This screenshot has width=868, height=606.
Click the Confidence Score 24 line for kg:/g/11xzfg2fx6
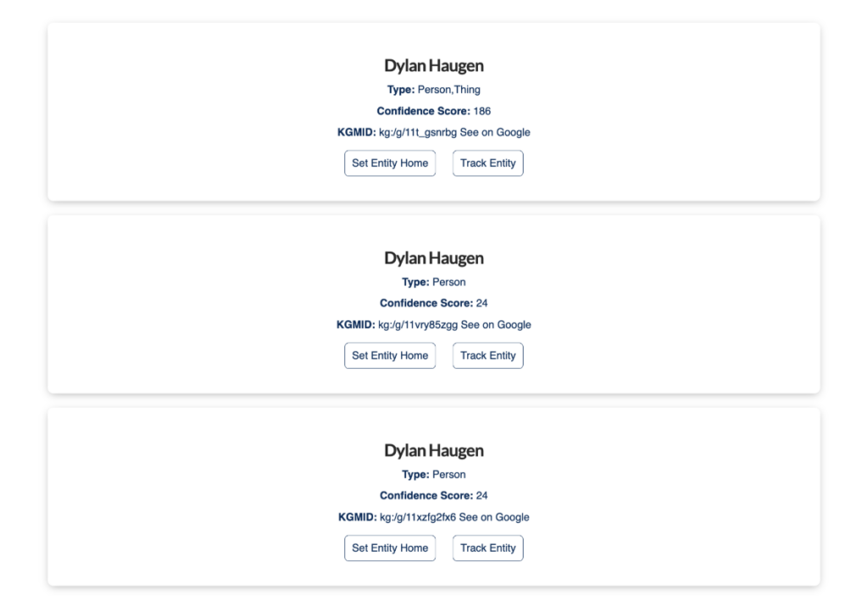point(434,496)
